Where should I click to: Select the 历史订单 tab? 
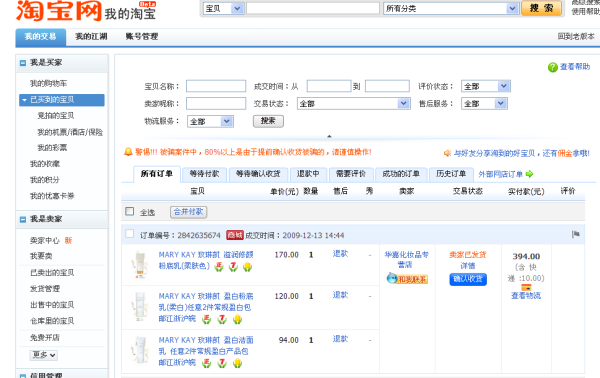pos(451,174)
